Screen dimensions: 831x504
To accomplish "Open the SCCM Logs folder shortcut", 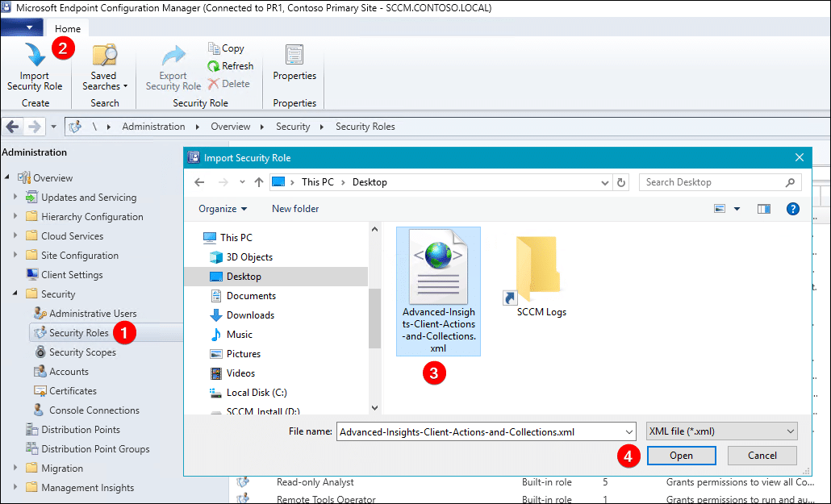I will tap(536, 270).
